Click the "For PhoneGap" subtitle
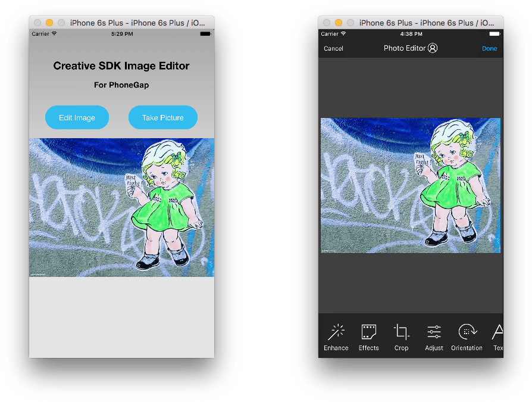Screen dimensions: 532x402 (x=121, y=85)
